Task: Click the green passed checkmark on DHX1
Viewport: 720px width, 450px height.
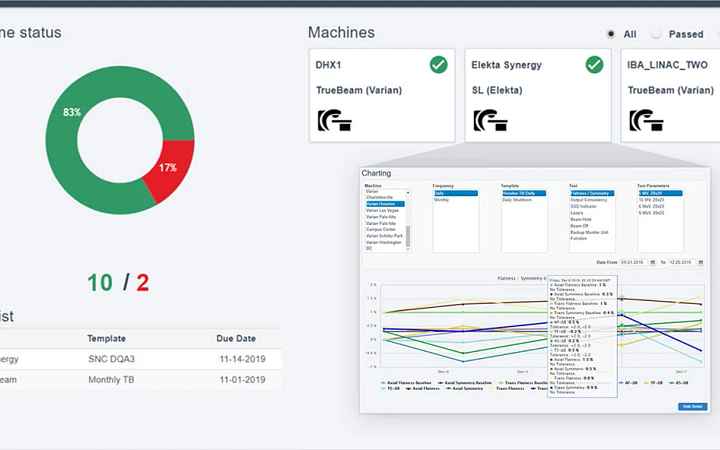Action: [x=438, y=65]
